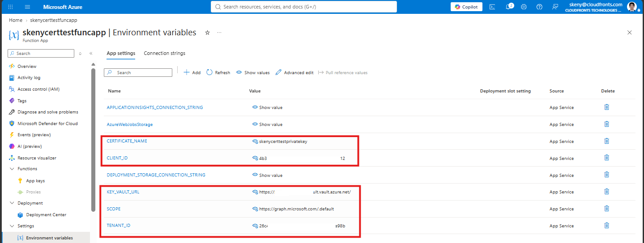Delete CLIENT_ID with trash icon

(x=607, y=158)
